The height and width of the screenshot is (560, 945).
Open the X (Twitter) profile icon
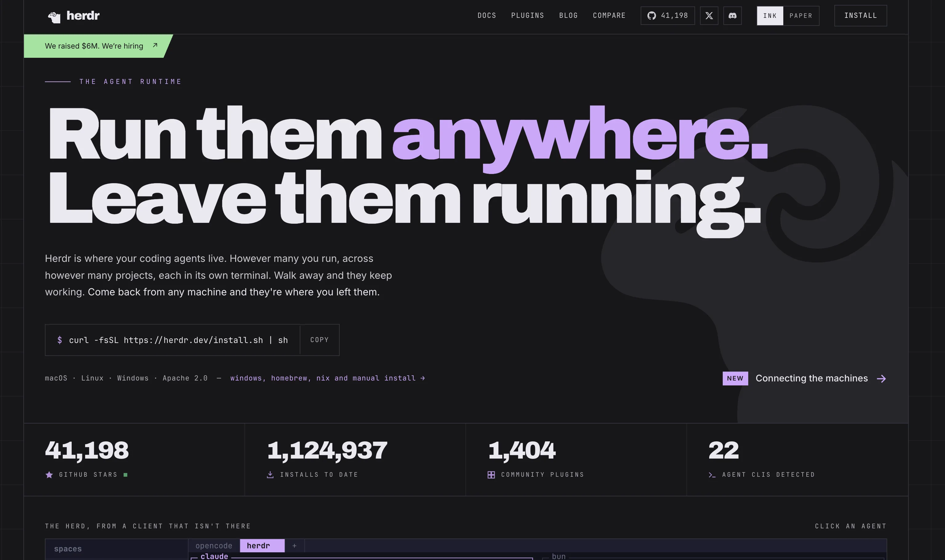click(709, 15)
